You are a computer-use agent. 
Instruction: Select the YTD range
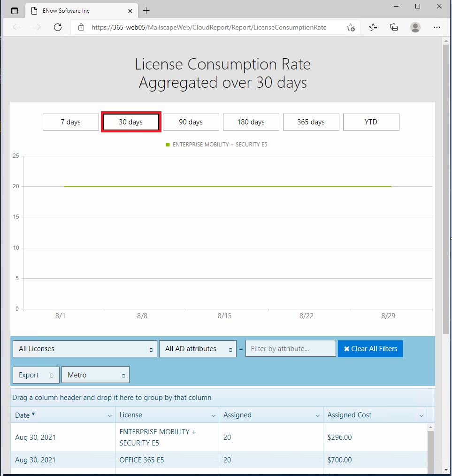pos(371,122)
